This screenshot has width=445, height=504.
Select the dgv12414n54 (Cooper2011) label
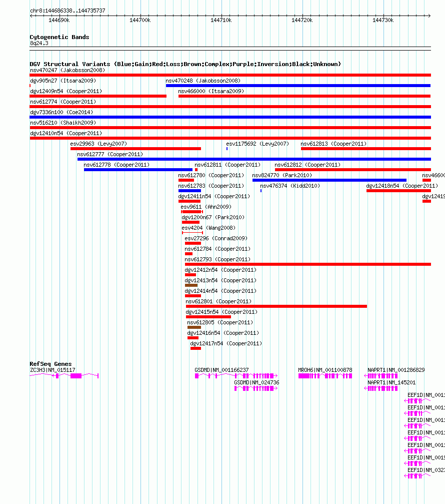click(x=220, y=291)
